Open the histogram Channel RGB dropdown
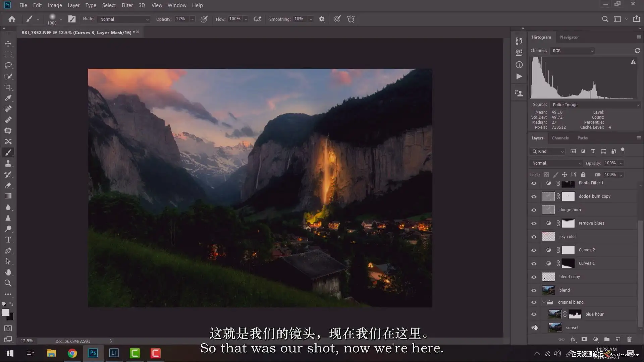Screen dimensions: 644x362 (x=572, y=51)
